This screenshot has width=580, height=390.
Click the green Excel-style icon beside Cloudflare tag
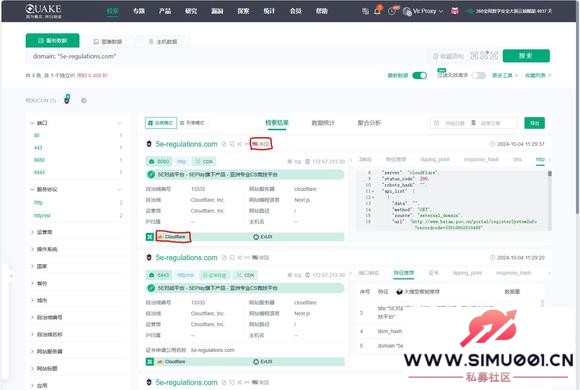pyautogui.click(x=150, y=237)
